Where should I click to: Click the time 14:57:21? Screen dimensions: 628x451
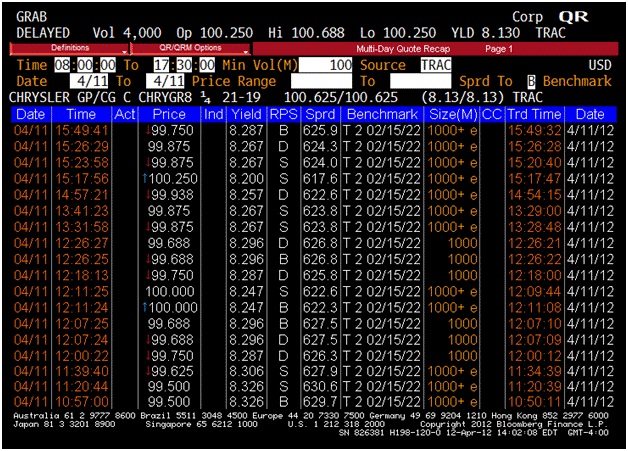coord(82,195)
